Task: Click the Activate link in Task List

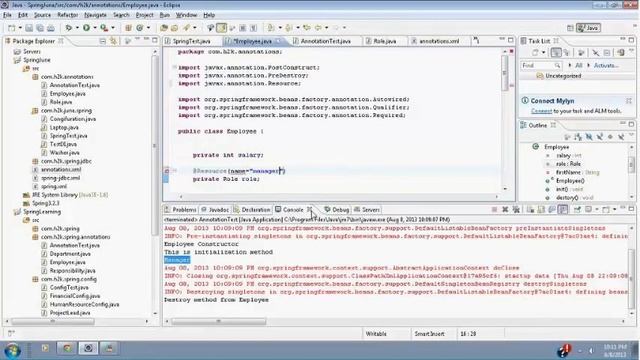Action: [606, 65]
